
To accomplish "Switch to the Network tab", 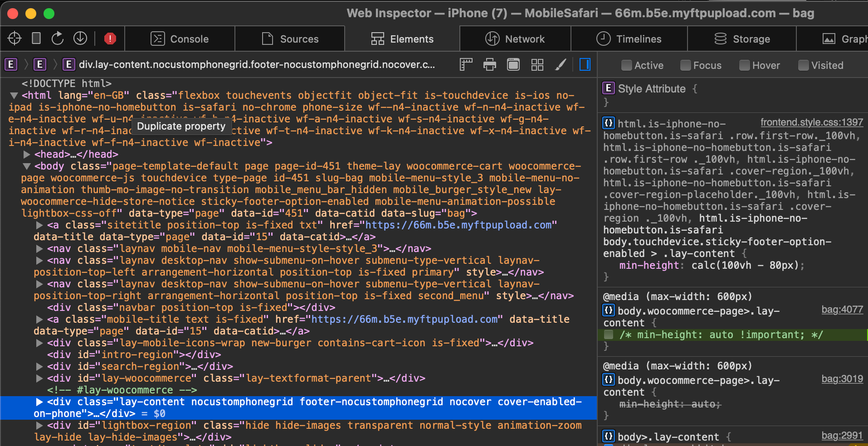I will click(515, 39).
